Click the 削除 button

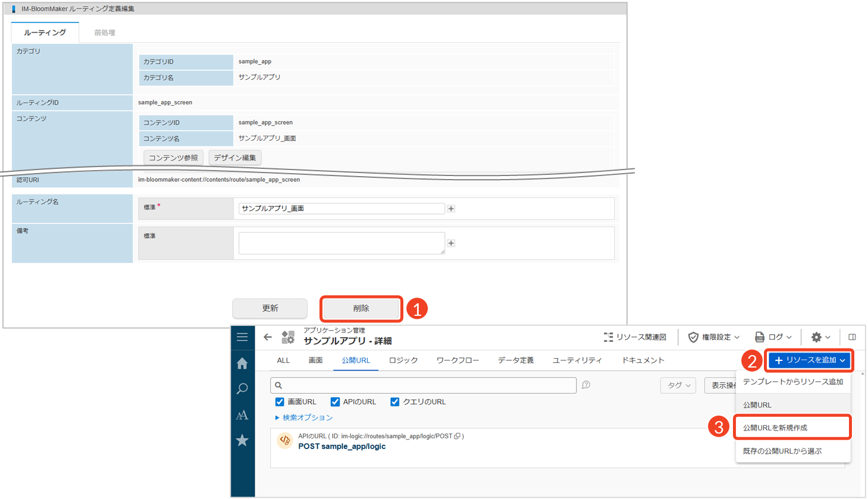click(361, 309)
